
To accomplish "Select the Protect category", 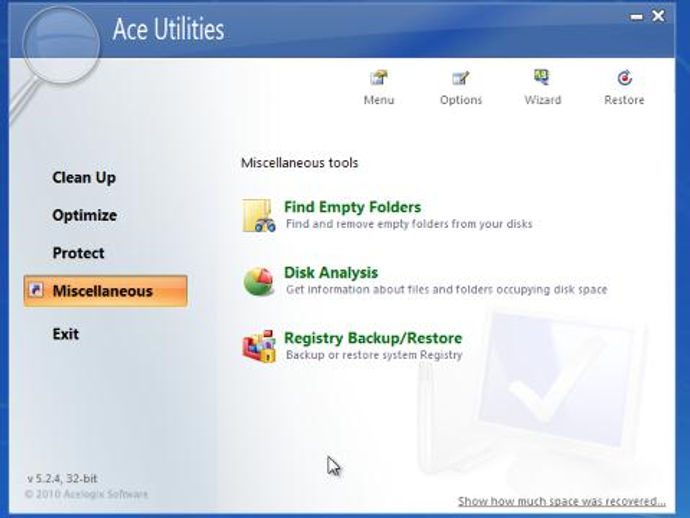I will (78, 253).
